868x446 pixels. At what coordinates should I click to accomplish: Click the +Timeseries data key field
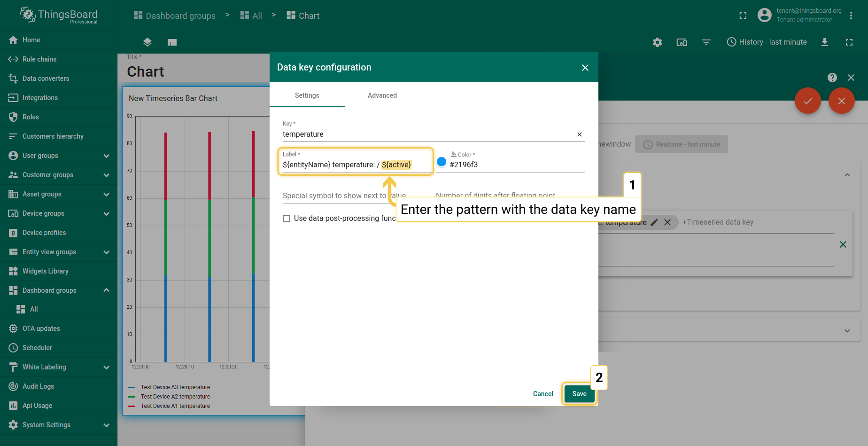tap(718, 222)
